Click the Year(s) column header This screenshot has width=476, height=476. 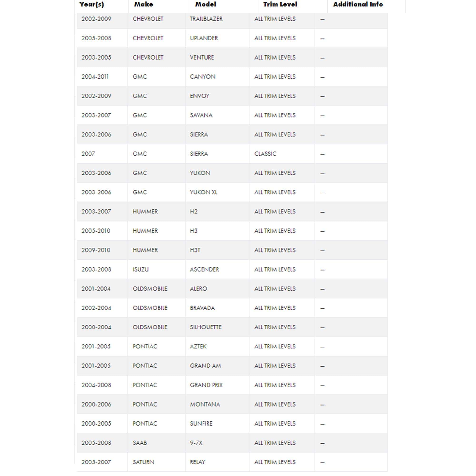pyautogui.click(x=92, y=5)
